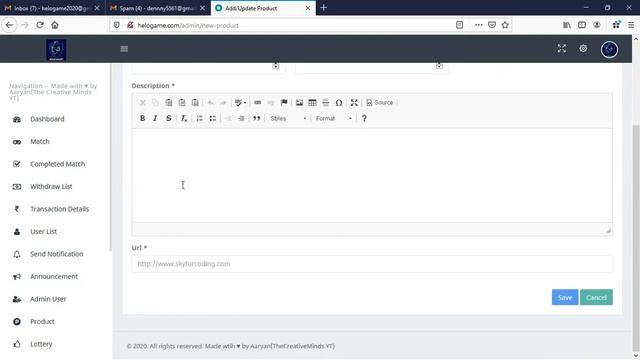
Task: Click the Undo arrow in editor
Action: pyautogui.click(x=210, y=103)
